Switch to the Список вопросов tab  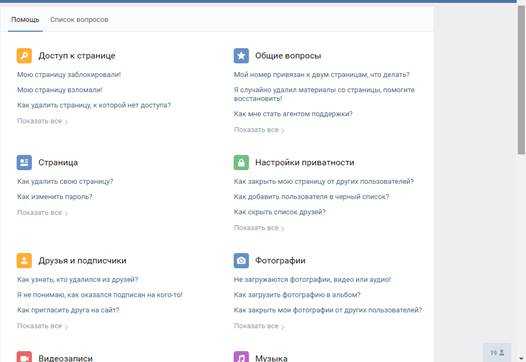79,20
